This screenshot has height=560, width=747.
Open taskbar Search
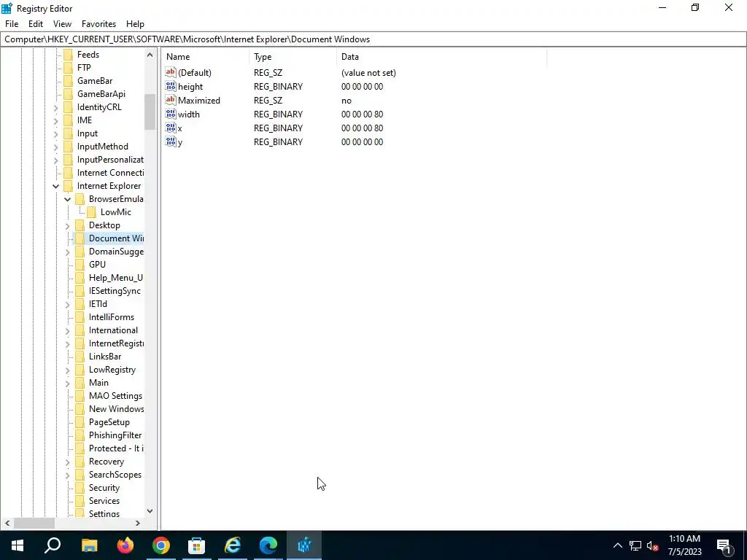pyautogui.click(x=53, y=545)
